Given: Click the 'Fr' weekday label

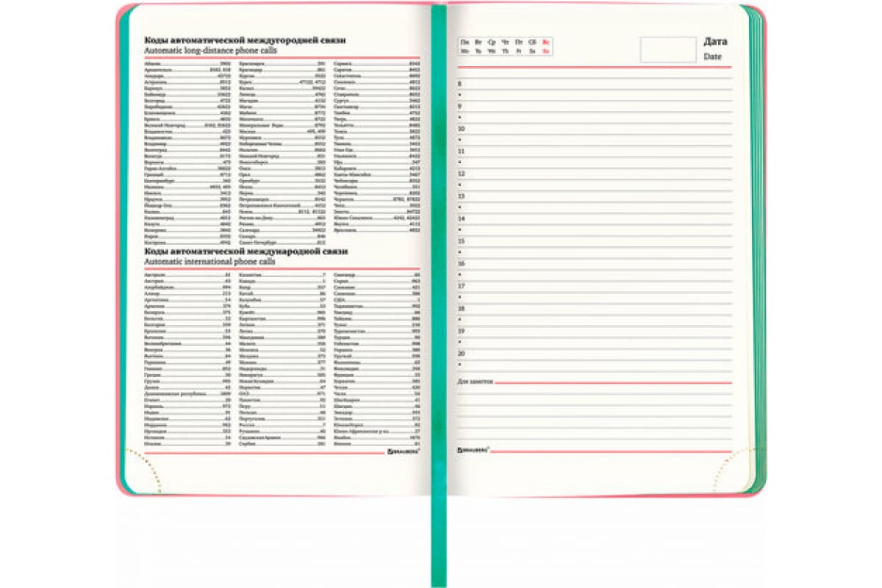Looking at the screenshot, I should (x=519, y=51).
